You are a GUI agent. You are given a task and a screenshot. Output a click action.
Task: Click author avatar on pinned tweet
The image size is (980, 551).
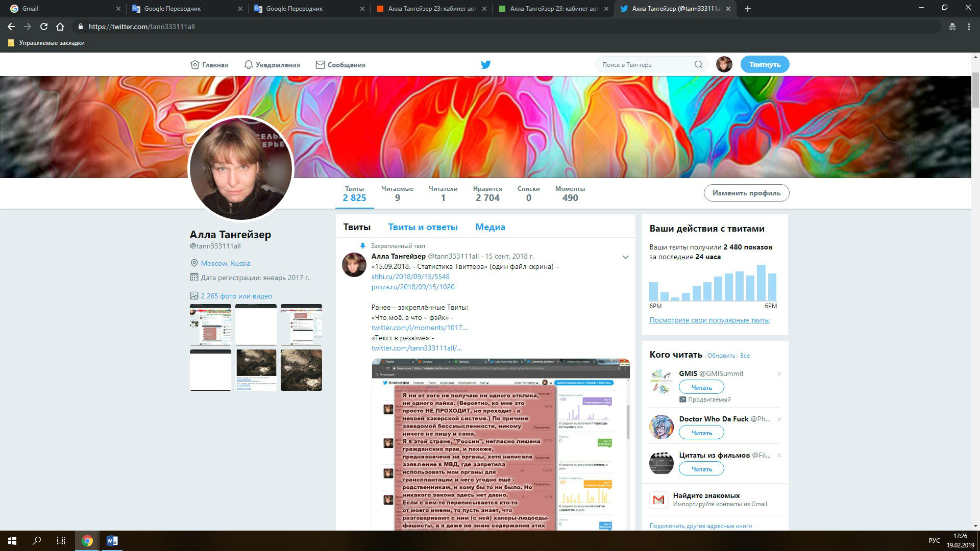click(x=354, y=265)
